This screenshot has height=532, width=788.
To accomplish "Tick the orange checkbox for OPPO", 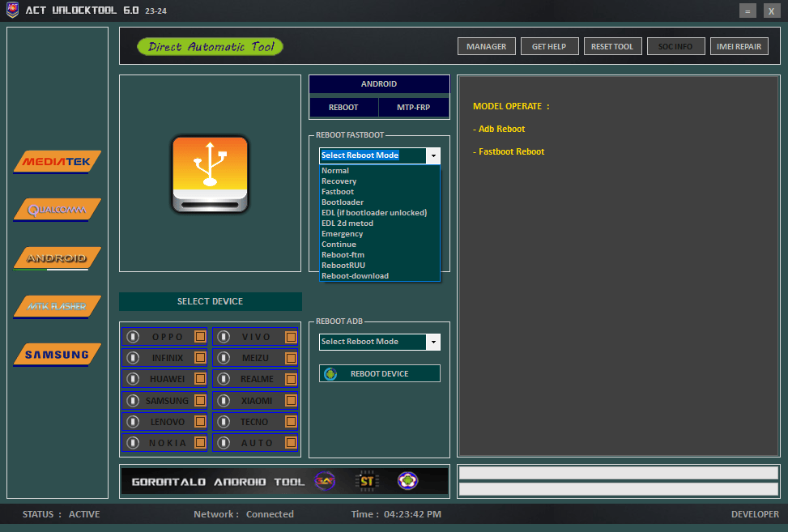I will coord(199,337).
